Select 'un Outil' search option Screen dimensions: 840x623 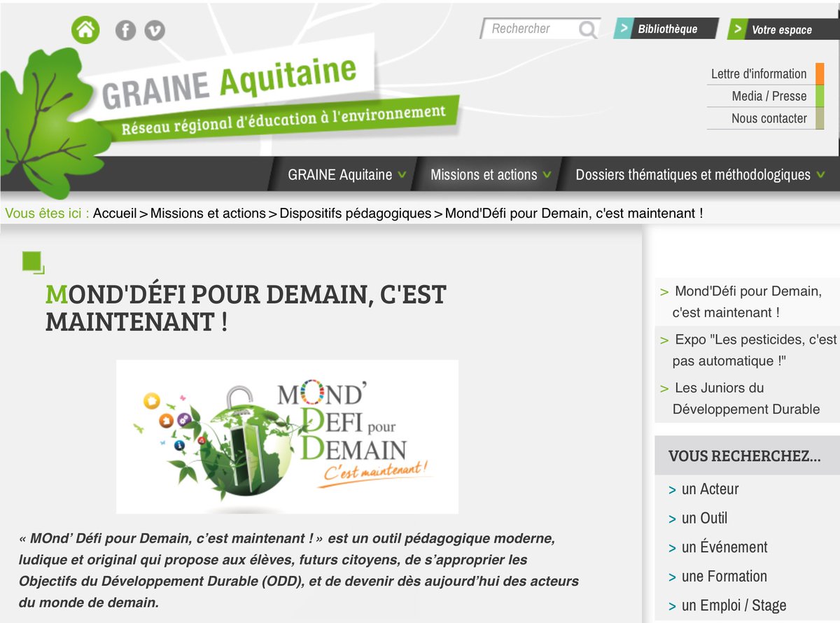(x=706, y=518)
